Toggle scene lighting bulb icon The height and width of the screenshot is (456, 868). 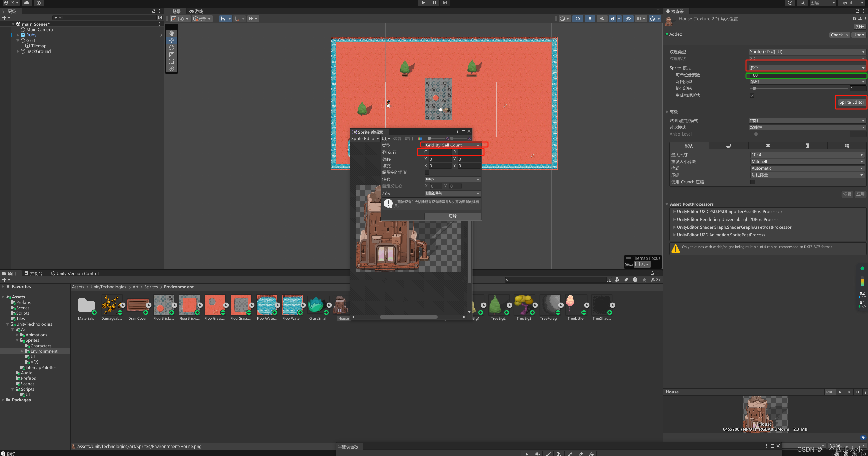pyautogui.click(x=590, y=19)
